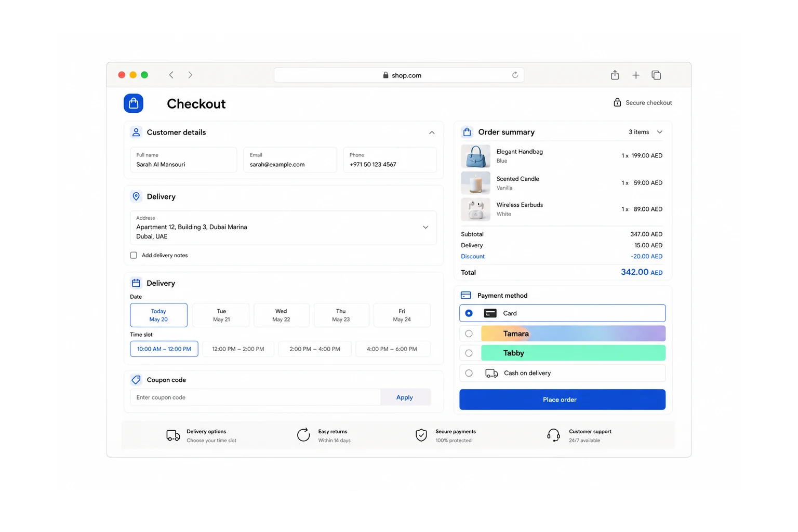Image resolution: width=798 pixels, height=532 pixels.
Task: Open a new tab with the plus icon
Action: 636,75
